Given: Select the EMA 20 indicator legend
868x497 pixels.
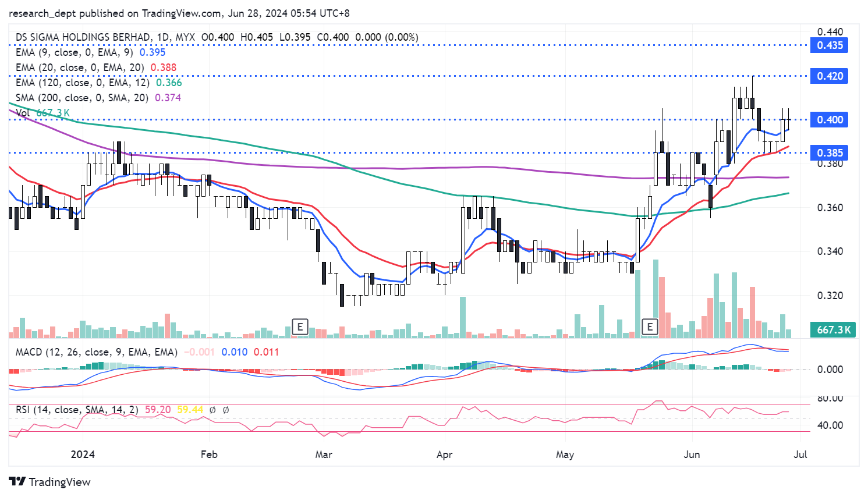Looking at the screenshot, I should 79,68.
